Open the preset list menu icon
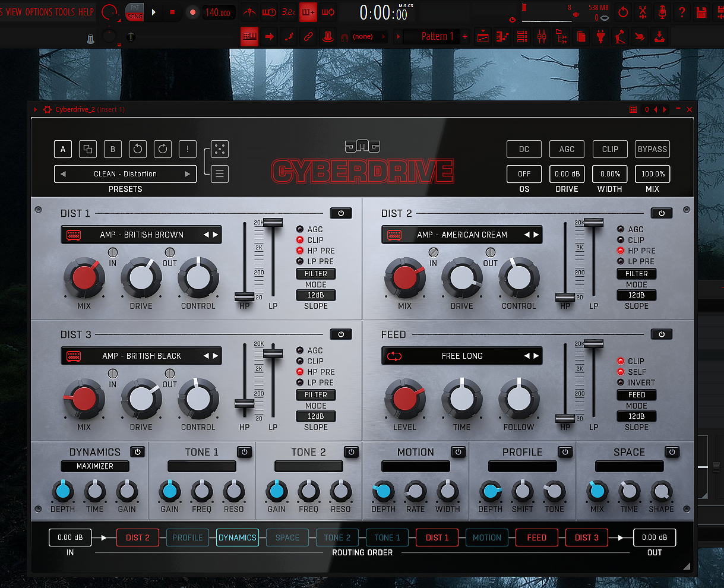 [x=220, y=174]
